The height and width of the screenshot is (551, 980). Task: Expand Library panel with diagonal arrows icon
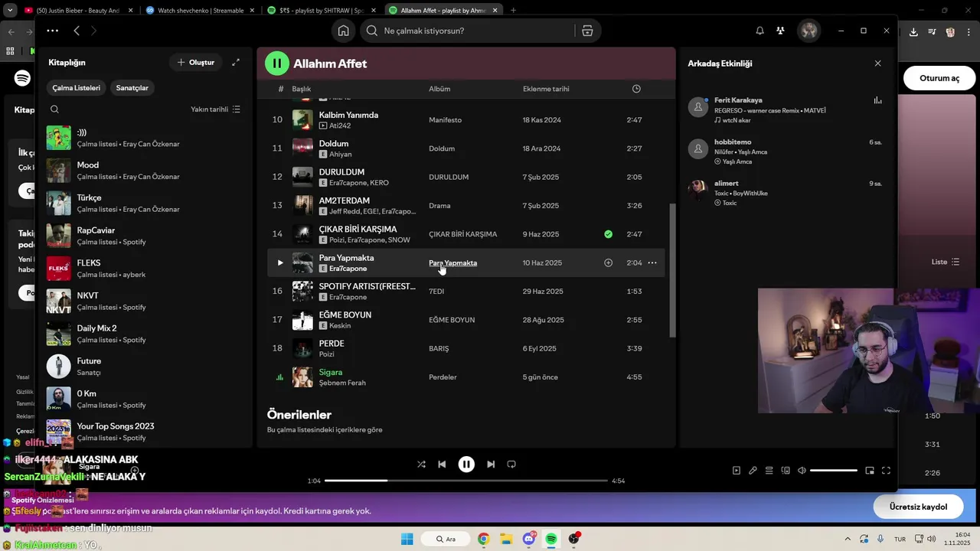coord(236,62)
